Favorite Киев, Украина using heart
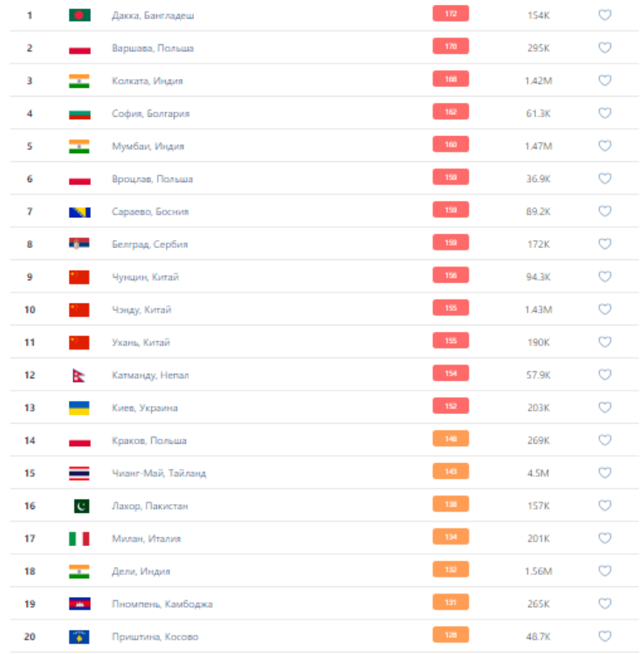This screenshot has width=644, height=654. tap(605, 408)
